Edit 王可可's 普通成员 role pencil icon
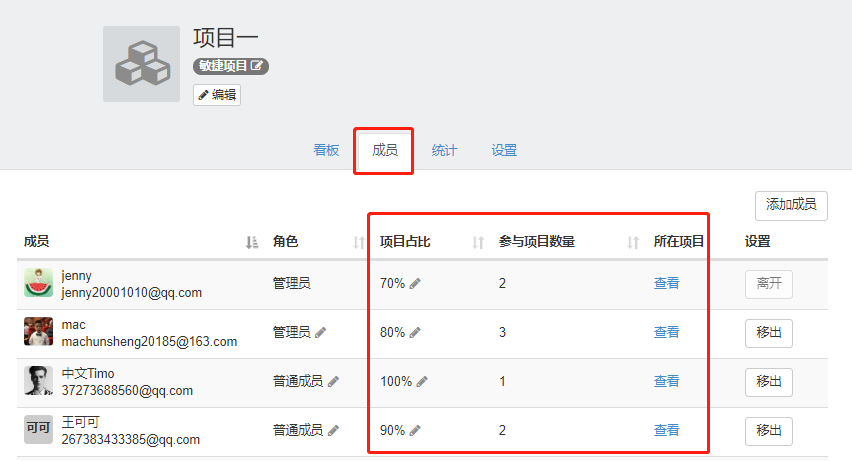 click(x=333, y=431)
